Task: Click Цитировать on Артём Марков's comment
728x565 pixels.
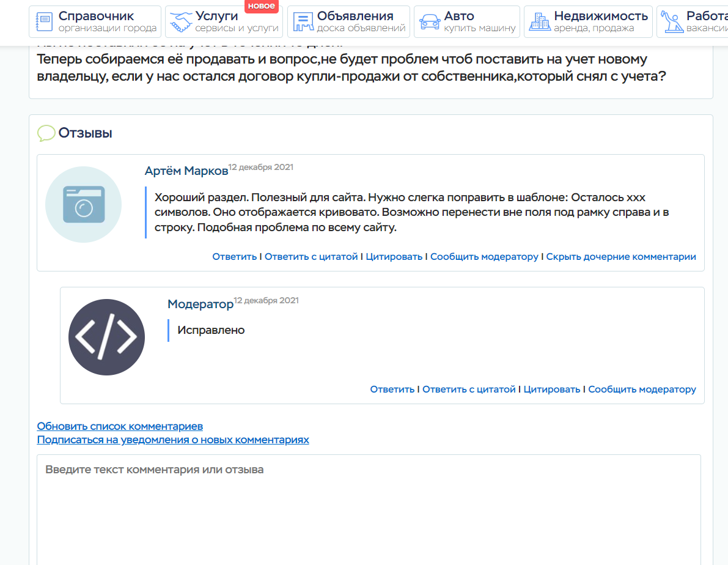Action: point(394,257)
